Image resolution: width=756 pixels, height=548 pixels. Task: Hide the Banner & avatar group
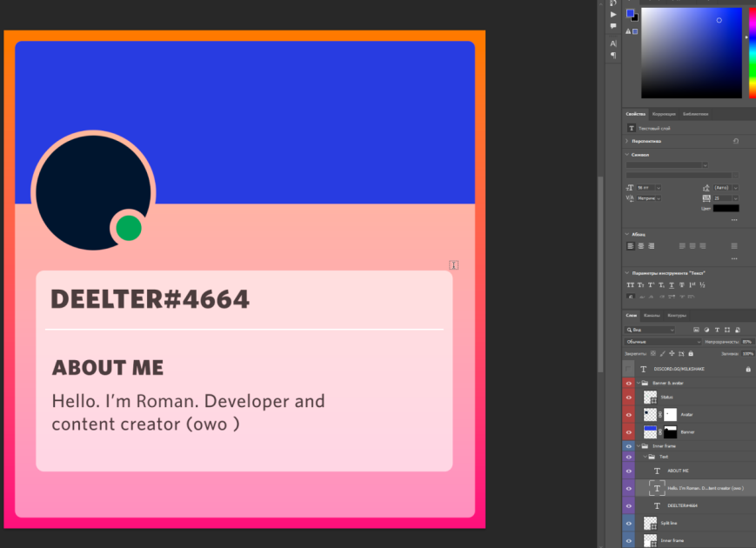(x=628, y=384)
